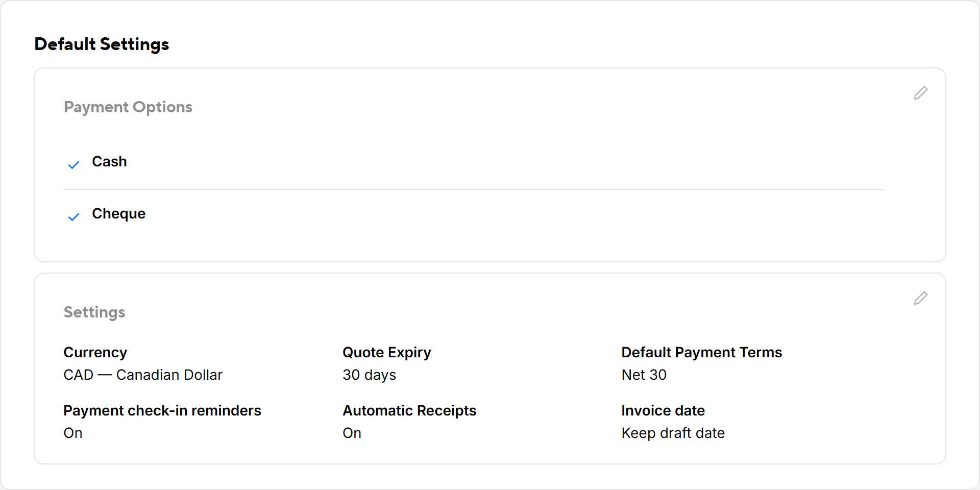Viewport: 980px width, 490px height.
Task: Click the 30 days value
Action: point(370,375)
